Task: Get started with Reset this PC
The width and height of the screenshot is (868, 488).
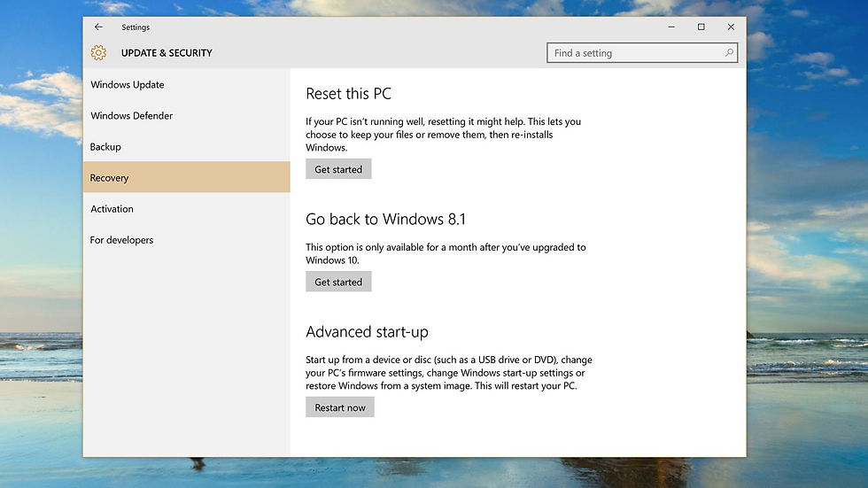Action: coord(338,169)
